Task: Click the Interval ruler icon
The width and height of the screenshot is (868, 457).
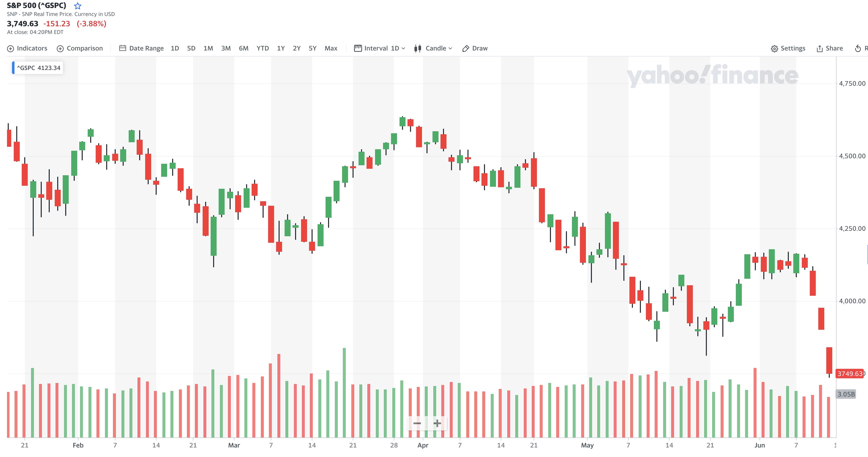Action: pos(358,48)
